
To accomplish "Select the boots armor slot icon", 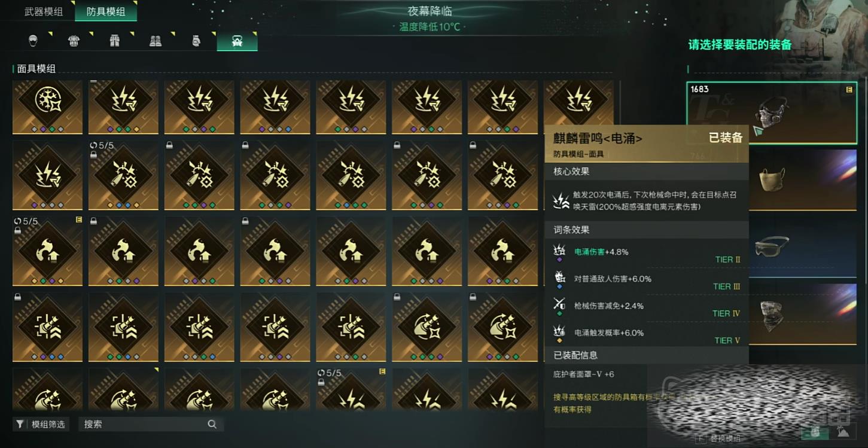I will (156, 41).
